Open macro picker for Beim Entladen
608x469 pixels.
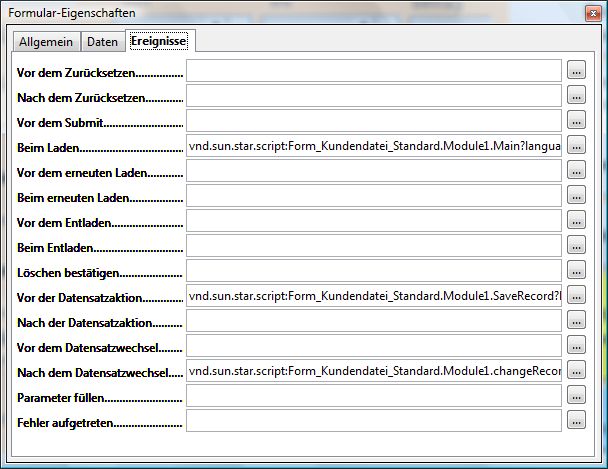coord(577,245)
